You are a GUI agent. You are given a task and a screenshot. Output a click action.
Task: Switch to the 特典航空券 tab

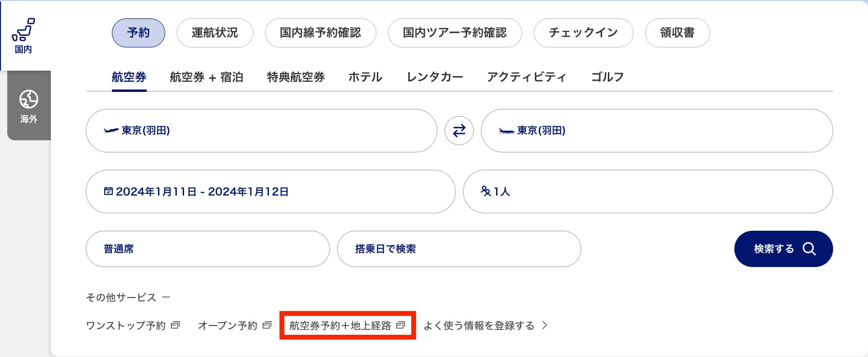pyautogui.click(x=295, y=77)
